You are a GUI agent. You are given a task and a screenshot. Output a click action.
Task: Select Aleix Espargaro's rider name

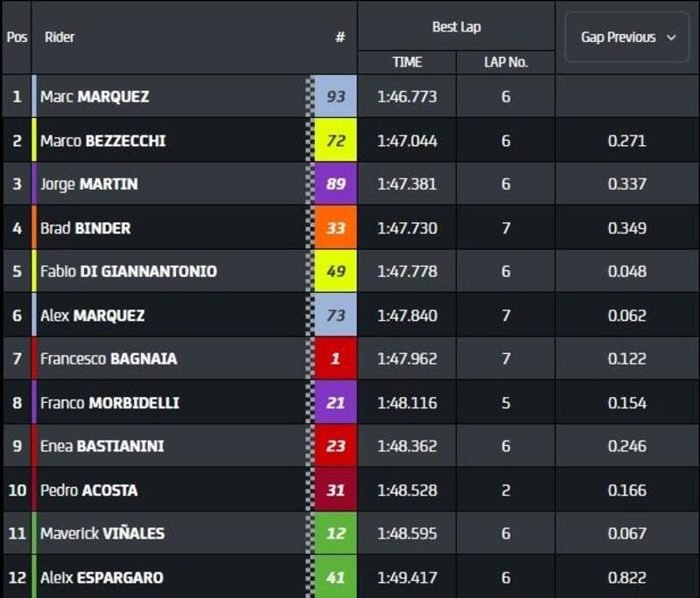(101, 577)
